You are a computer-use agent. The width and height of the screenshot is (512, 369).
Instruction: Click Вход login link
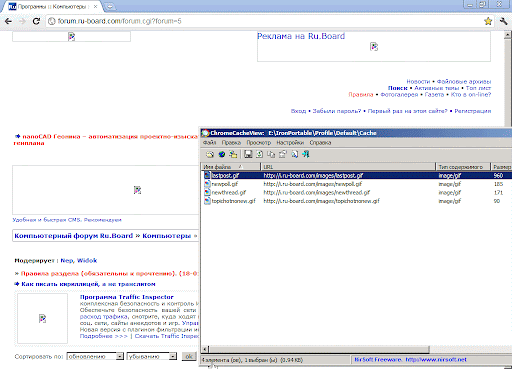click(x=298, y=111)
